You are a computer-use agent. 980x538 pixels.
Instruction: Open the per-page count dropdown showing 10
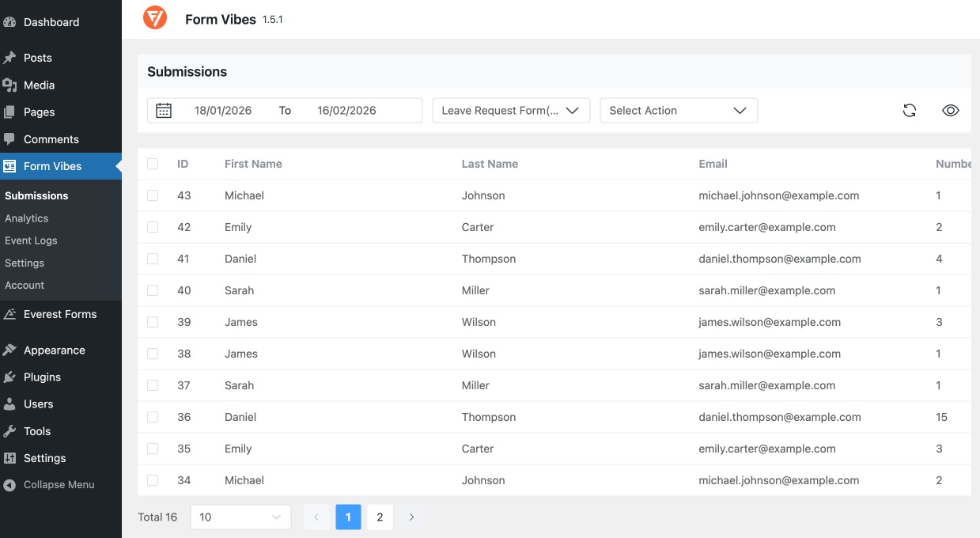point(240,517)
